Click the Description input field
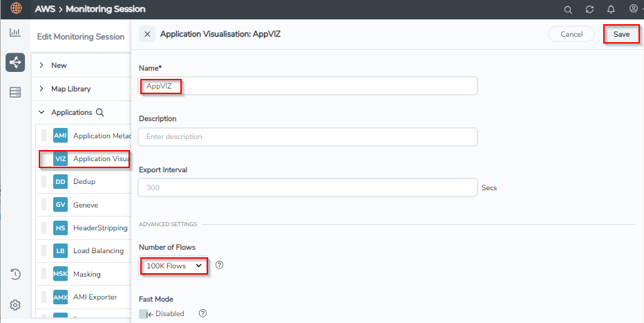Image resolution: width=644 pixels, height=323 pixels. [308, 136]
